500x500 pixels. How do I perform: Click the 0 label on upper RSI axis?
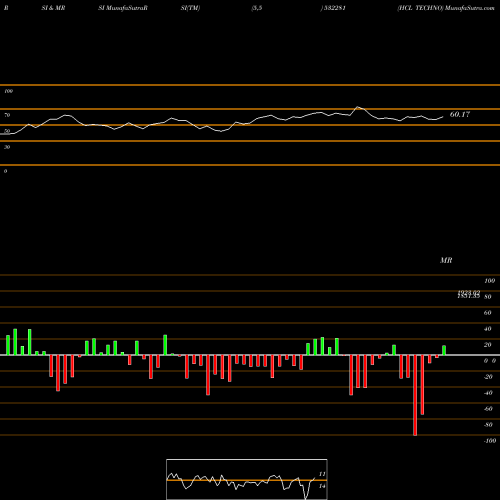pyautogui.click(x=5, y=171)
